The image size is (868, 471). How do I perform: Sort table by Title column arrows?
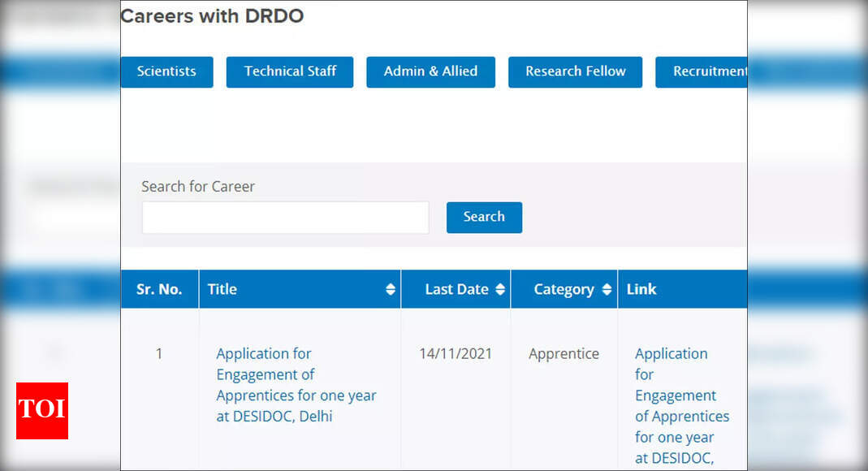coord(391,289)
